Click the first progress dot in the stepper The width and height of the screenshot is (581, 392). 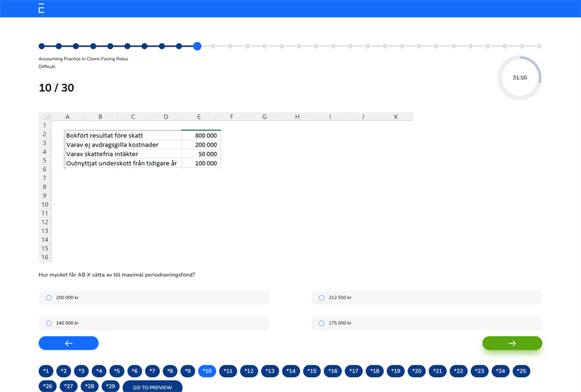[x=41, y=46]
